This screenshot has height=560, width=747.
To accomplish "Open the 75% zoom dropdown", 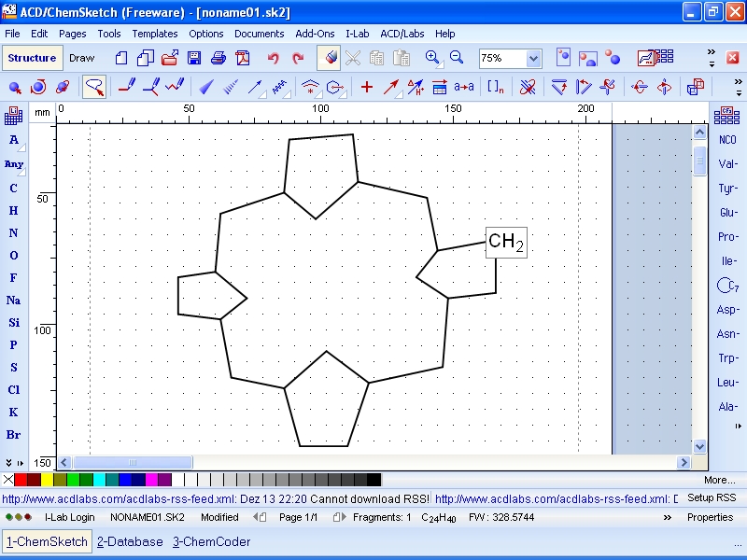I will tap(533, 58).
